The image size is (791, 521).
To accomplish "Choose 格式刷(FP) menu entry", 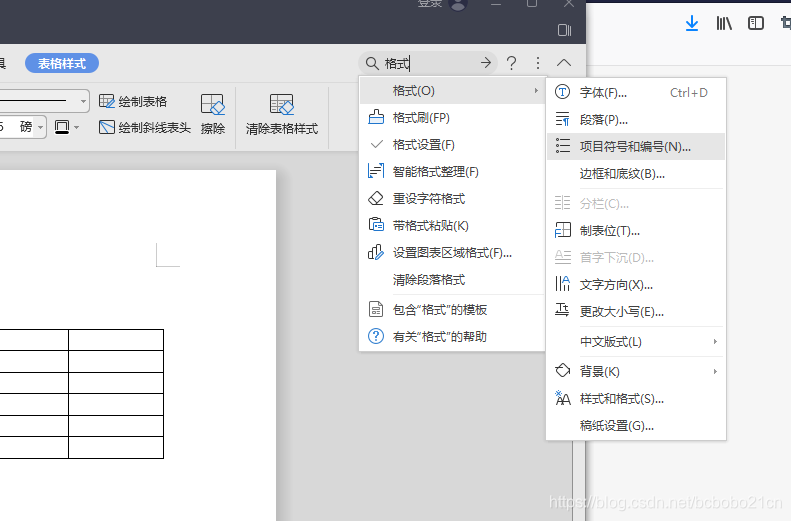I will tap(452, 118).
